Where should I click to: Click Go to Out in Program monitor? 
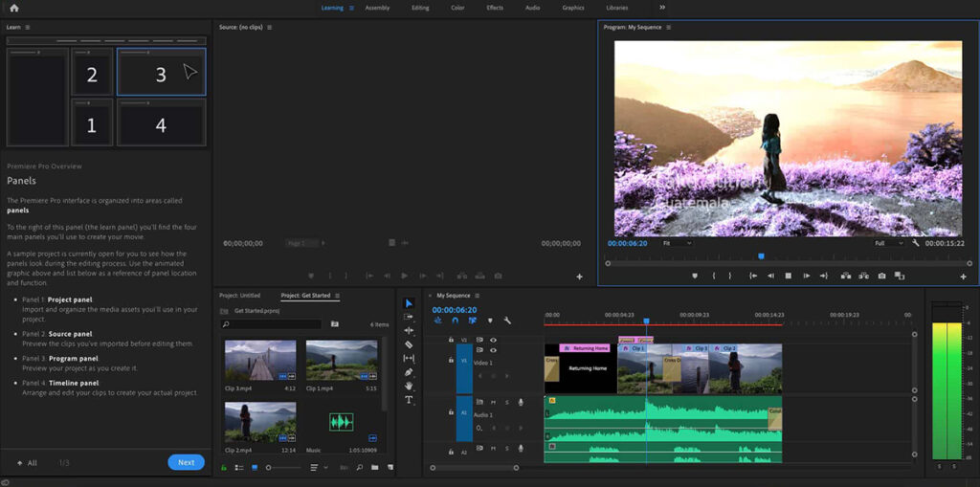click(x=824, y=276)
